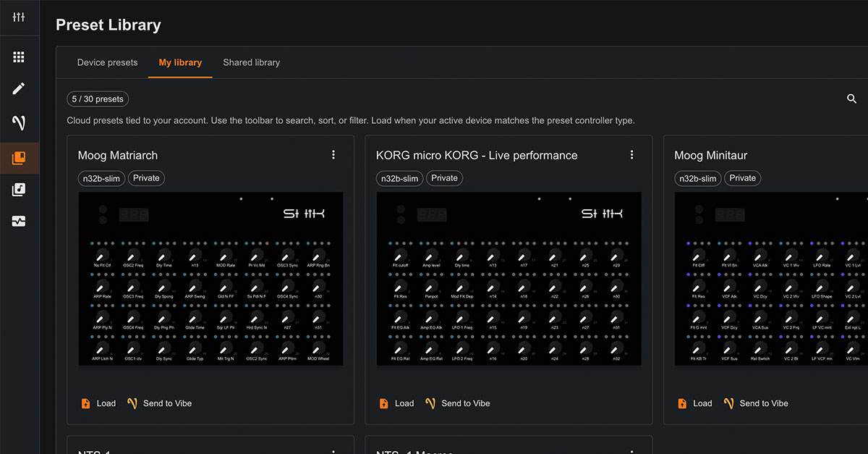Open the monitor pulse sidebar icon
The width and height of the screenshot is (868, 454).
pyautogui.click(x=19, y=222)
